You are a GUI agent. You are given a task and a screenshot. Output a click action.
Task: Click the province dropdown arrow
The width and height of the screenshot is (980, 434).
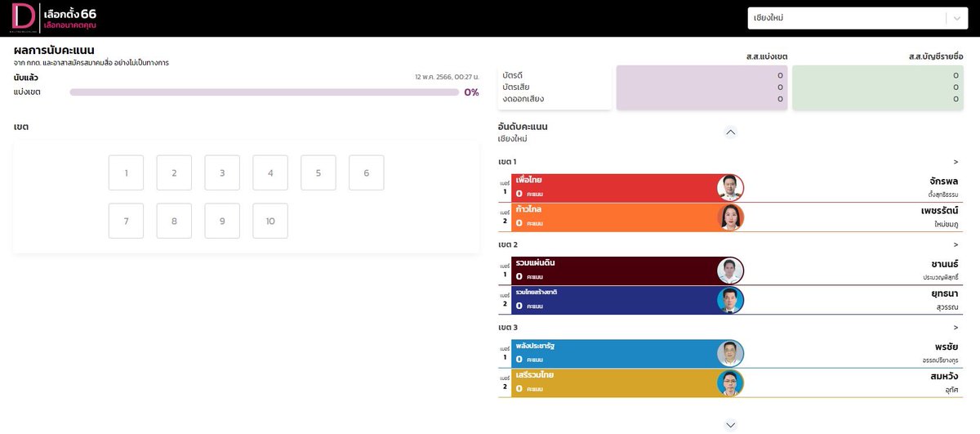[x=956, y=18]
